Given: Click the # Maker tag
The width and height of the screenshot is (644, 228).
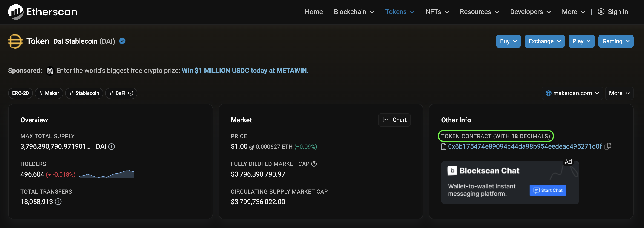Looking at the screenshot, I should click(49, 93).
